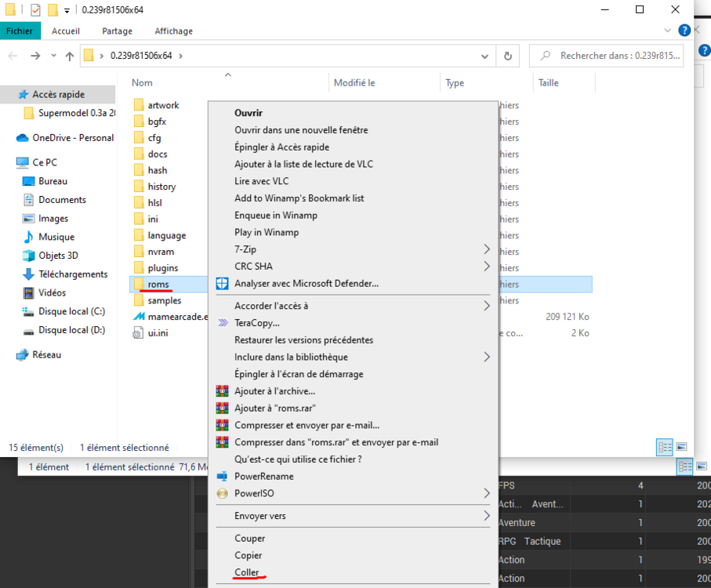Open the Fichier menu

[x=20, y=31]
